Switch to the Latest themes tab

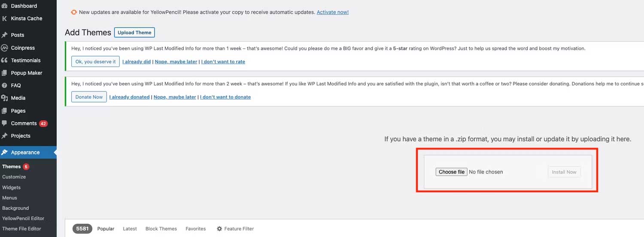click(x=130, y=229)
